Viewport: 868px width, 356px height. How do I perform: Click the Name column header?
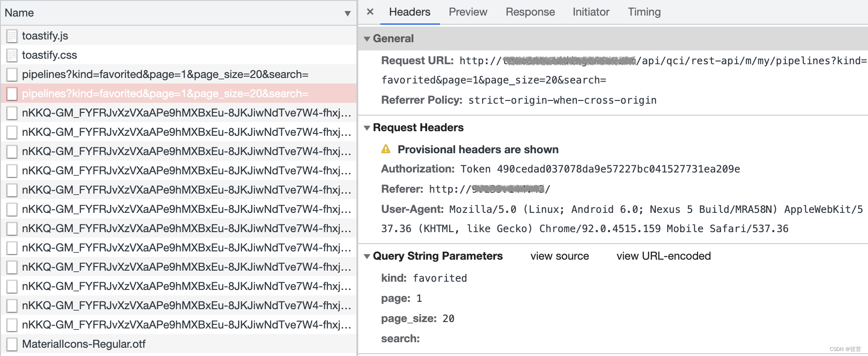[179, 13]
